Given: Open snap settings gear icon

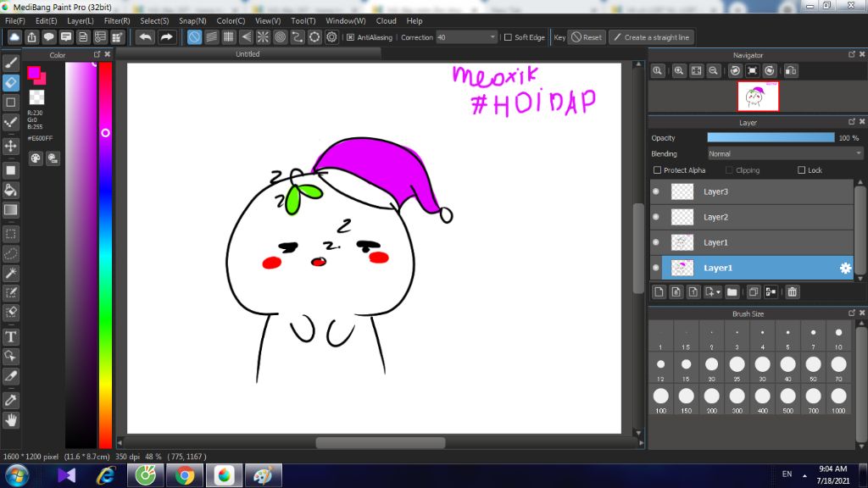Looking at the screenshot, I should click(x=331, y=37).
